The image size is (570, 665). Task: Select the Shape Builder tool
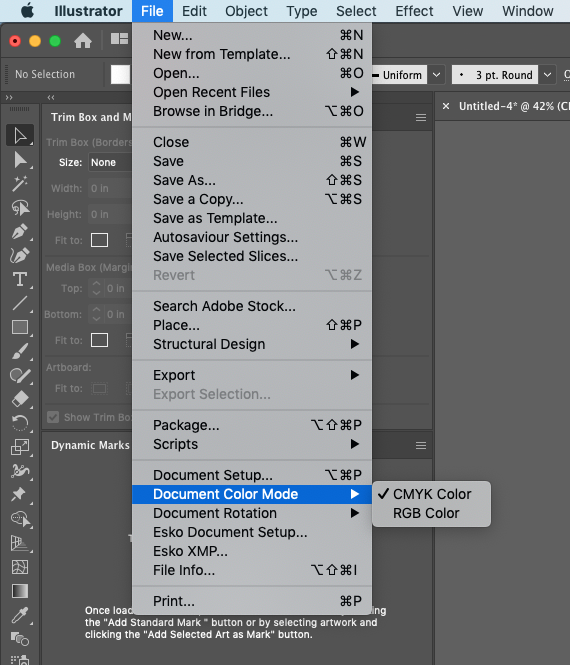[x=20, y=519]
